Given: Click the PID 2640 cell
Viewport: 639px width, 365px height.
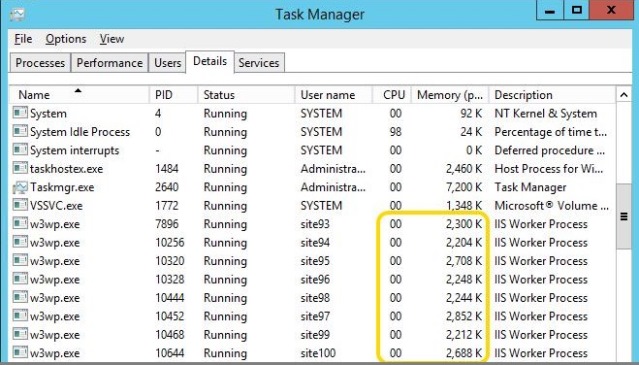Looking at the screenshot, I should click(167, 187).
